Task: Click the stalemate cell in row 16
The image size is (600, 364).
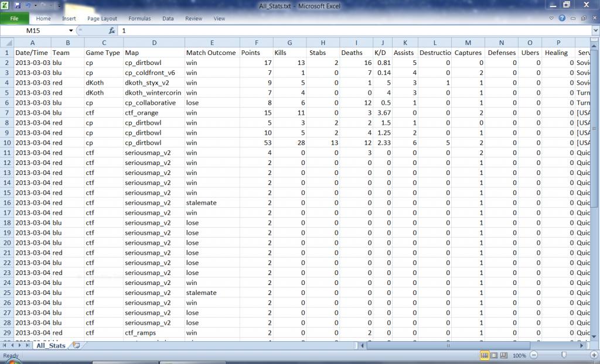Action: click(212, 202)
